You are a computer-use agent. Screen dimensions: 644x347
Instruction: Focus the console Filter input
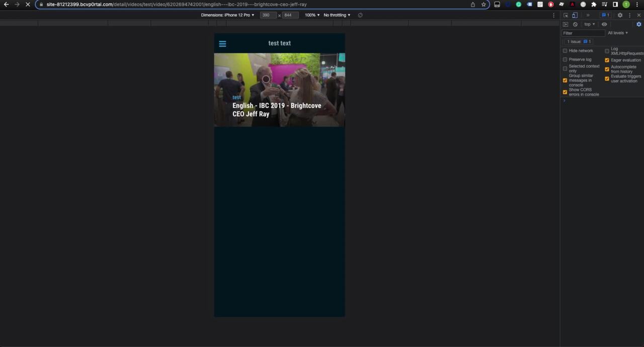pos(583,33)
